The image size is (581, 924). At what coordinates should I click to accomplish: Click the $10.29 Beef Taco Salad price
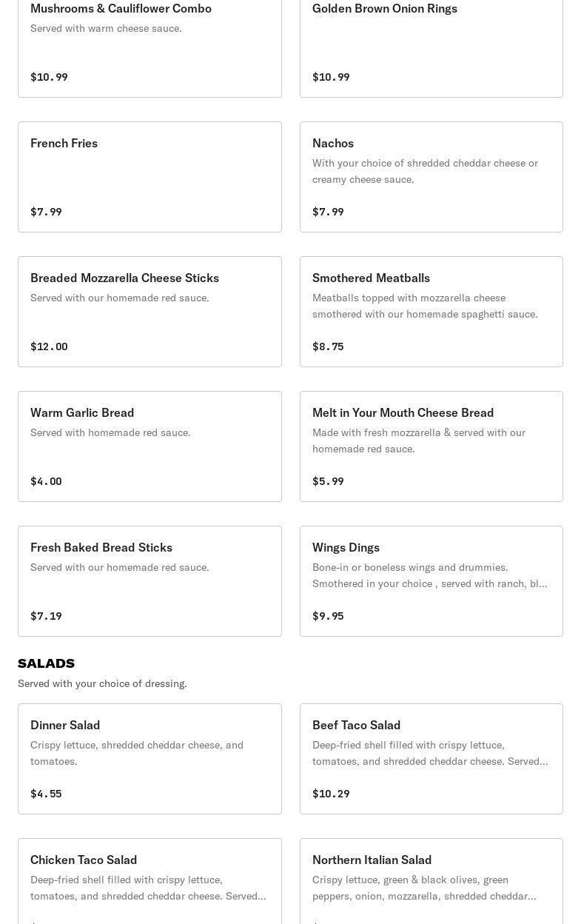[x=331, y=794]
